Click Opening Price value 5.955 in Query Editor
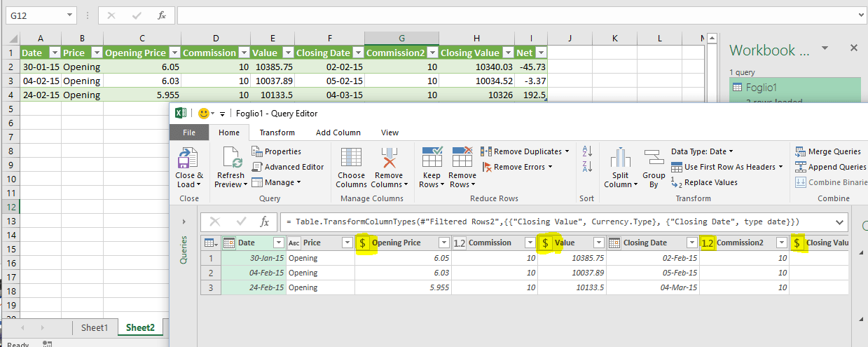This screenshot has height=347, width=868. tap(401, 287)
